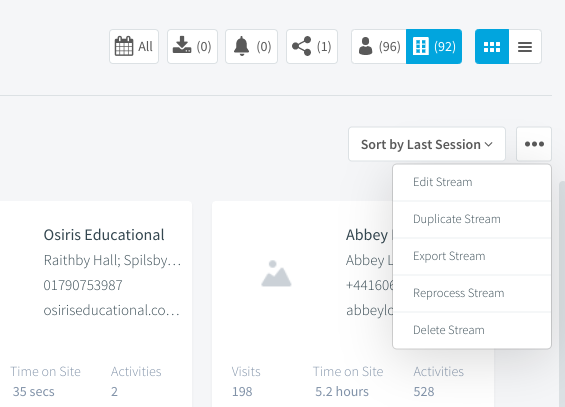Viewport: 565px width, 407px height.
Task: Toggle the three-dots more options menu
Action: [534, 144]
